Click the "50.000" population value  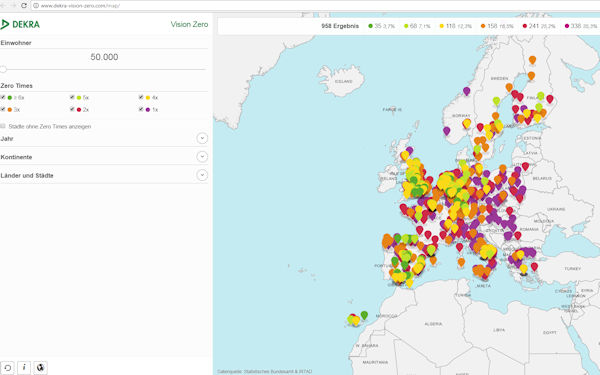tap(104, 57)
